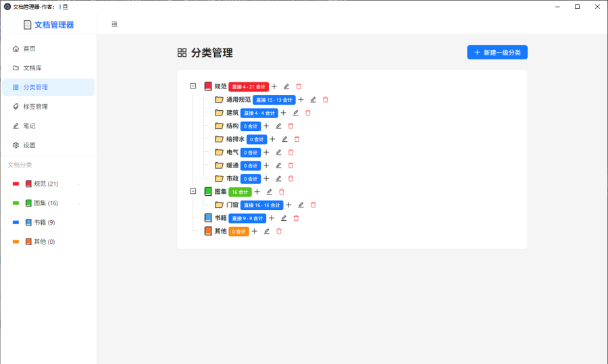This screenshot has height=364, width=608.
Task: Delete the 图集 category
Action: pos(282,192)
